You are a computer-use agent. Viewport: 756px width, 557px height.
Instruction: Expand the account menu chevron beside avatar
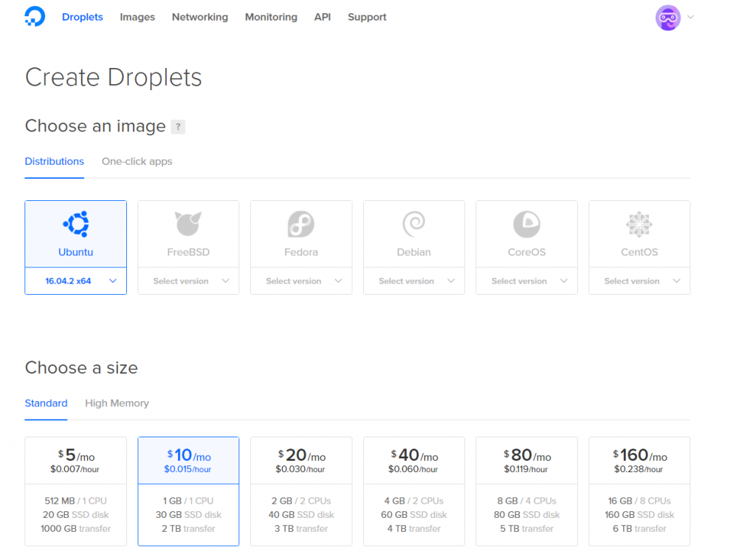[x=690, y=17]
